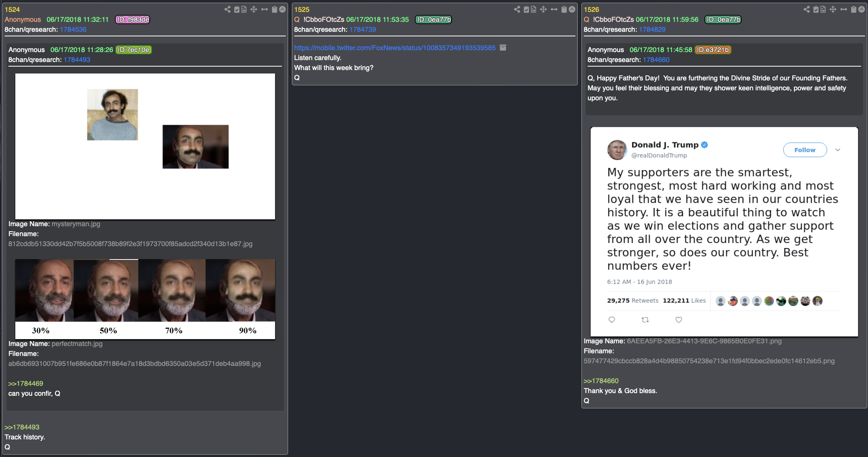This screenshot has width=868, height=457.
Task: Click the clipboard-check icon on post 1525
Action: coord(526,10)
